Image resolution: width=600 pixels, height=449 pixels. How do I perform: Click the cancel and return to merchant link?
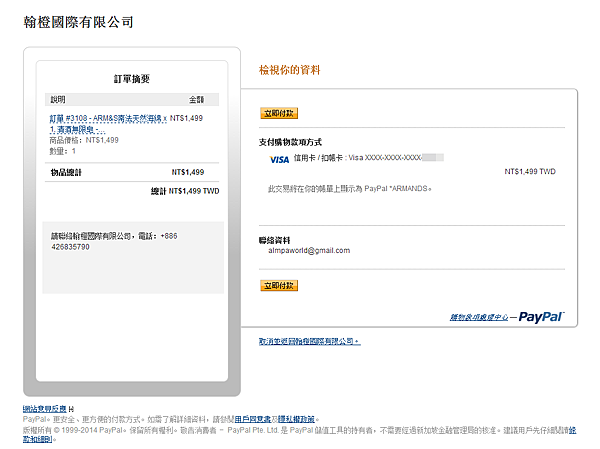[310, 341]
